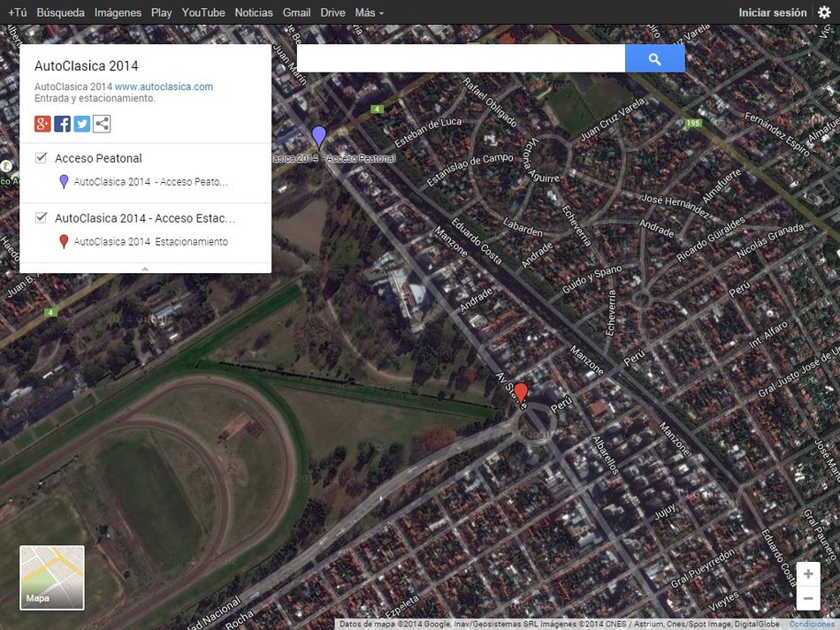Collapse the legend panel arrow
The image size is (840, 630).
(145, 268)
